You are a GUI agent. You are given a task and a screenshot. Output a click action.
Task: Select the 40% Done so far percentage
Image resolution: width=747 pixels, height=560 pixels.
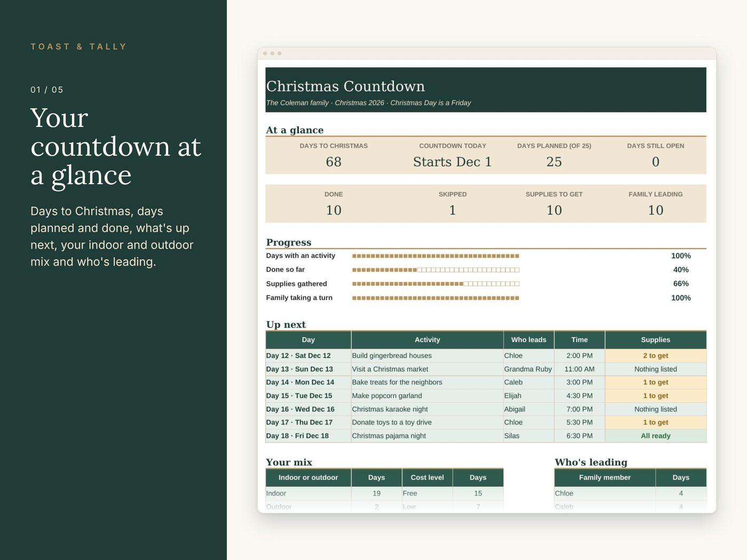tap(681, 270)
